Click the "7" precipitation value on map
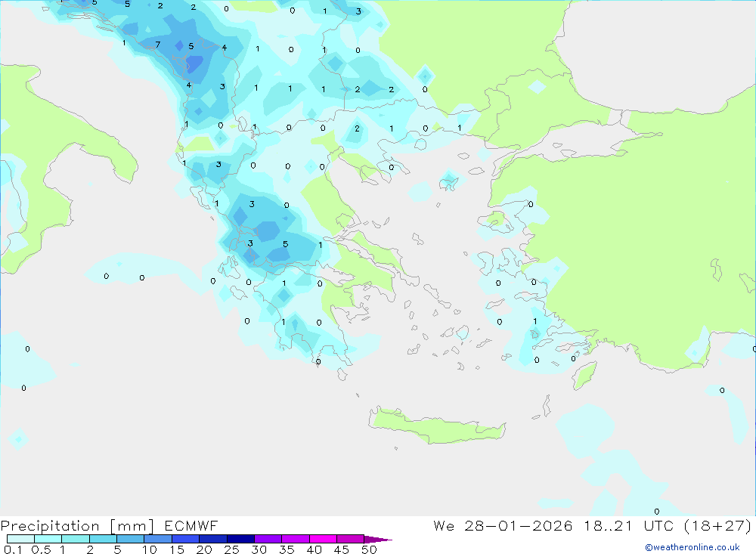 coord(158,45)
